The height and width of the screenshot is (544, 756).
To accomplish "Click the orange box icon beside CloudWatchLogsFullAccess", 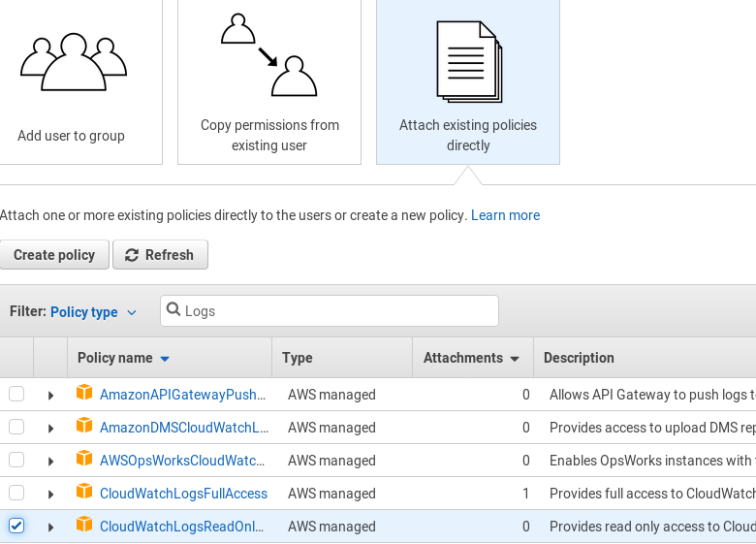I will 84,493.
